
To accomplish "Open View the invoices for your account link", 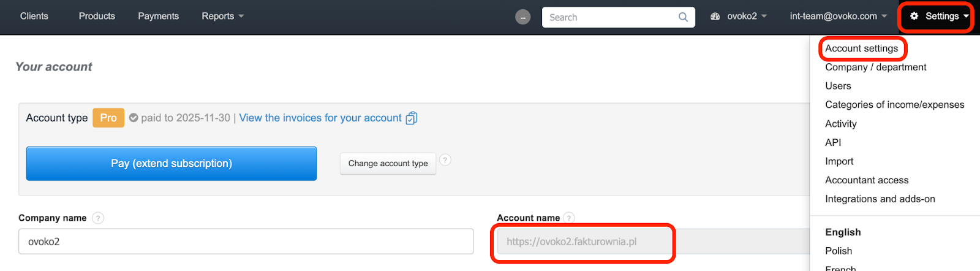I will [x=320, y=118].
